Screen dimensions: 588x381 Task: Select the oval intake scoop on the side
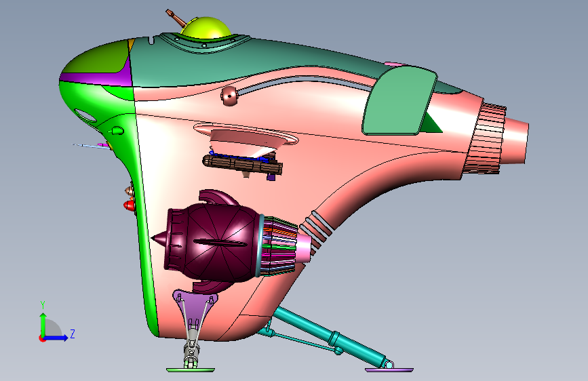pos(246,134)
